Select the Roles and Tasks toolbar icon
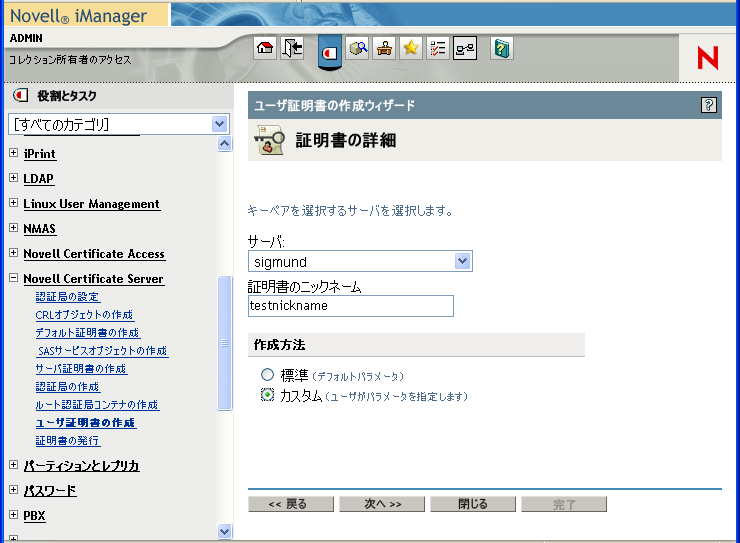Image resolution: width=740 pixels, height=543 pixels. coord(329,52)
